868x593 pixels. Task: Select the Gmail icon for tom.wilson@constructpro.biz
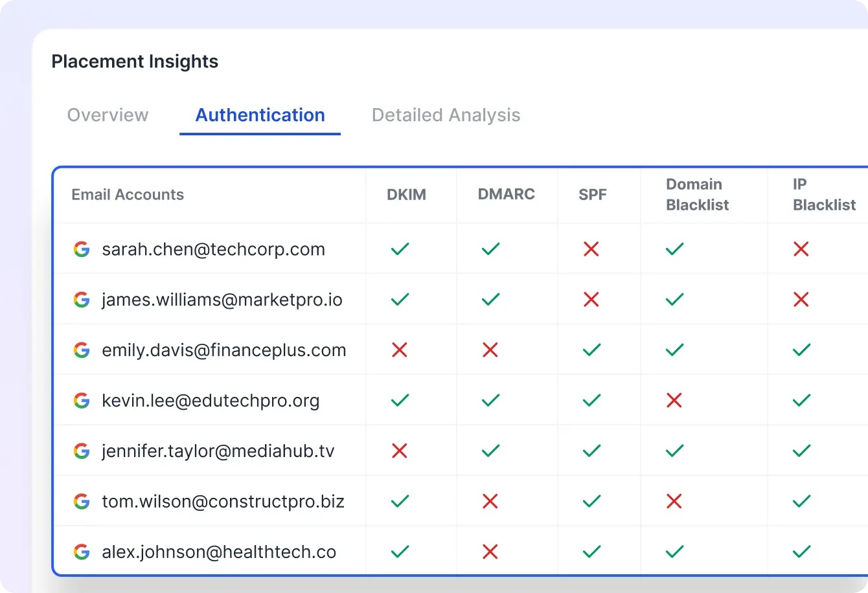(82, 502)
